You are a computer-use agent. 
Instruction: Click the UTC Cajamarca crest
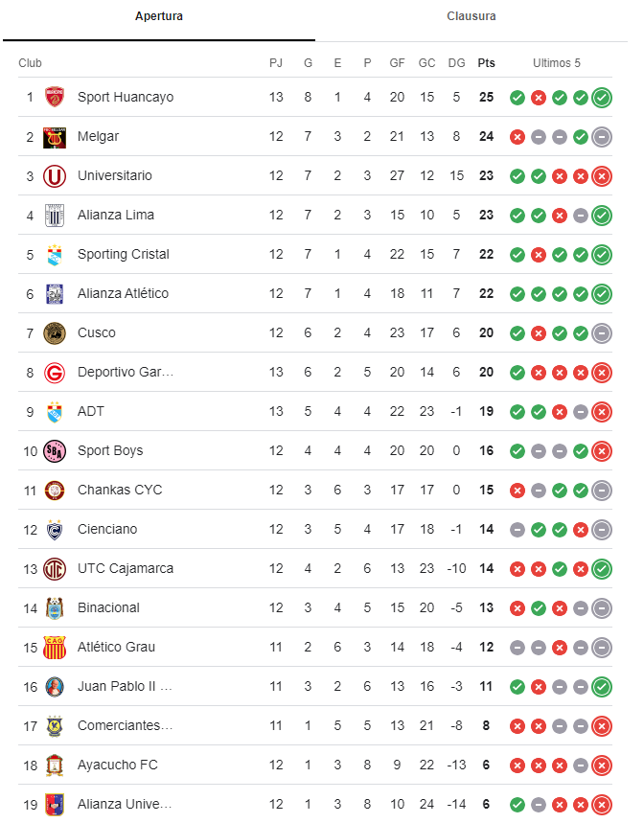click(55, 569)
